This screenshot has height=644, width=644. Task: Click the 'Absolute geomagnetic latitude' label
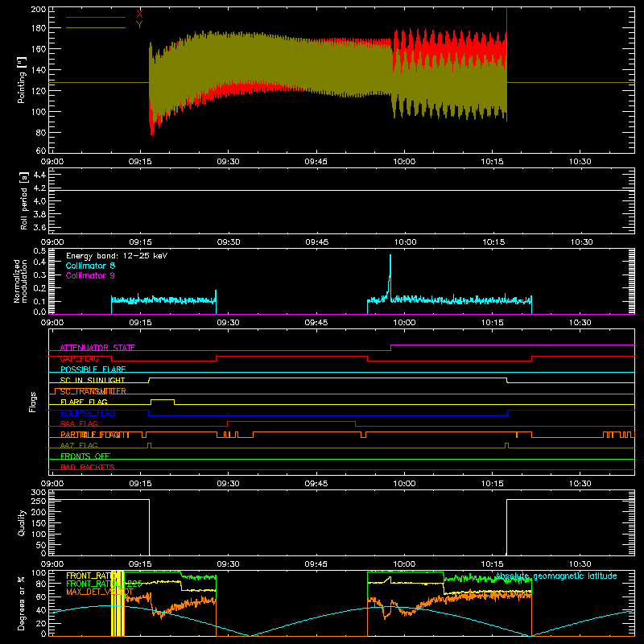(x=556, y=576)
